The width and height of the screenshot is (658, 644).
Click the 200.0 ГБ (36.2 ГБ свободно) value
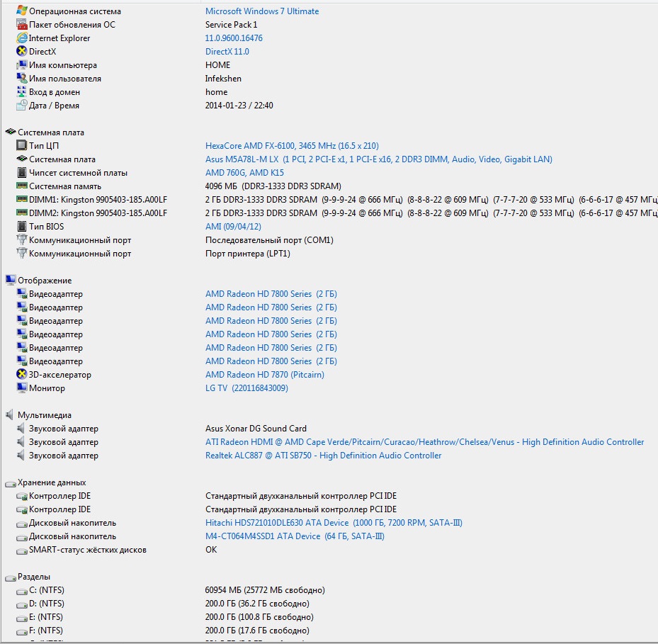pos(257,604)
